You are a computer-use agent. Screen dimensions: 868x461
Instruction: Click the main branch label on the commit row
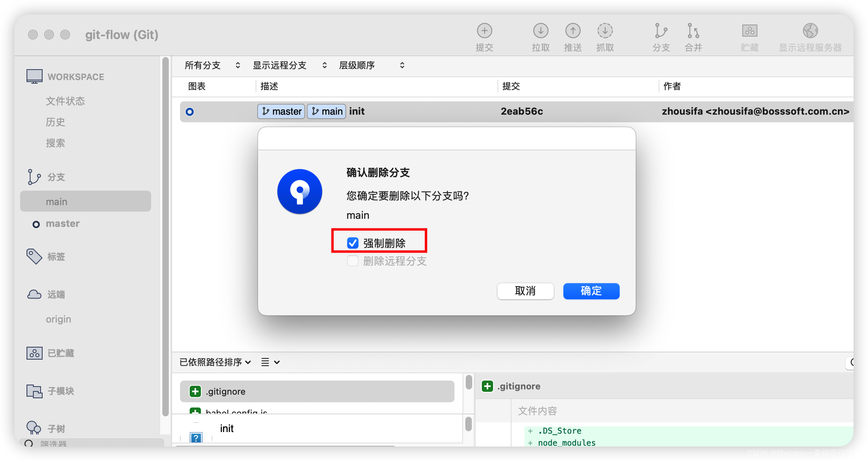(x=327, y=111)
